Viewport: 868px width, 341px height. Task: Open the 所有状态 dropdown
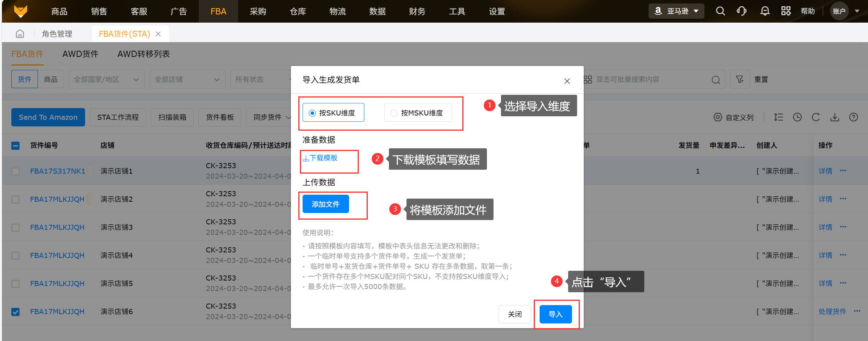point(261,79)
